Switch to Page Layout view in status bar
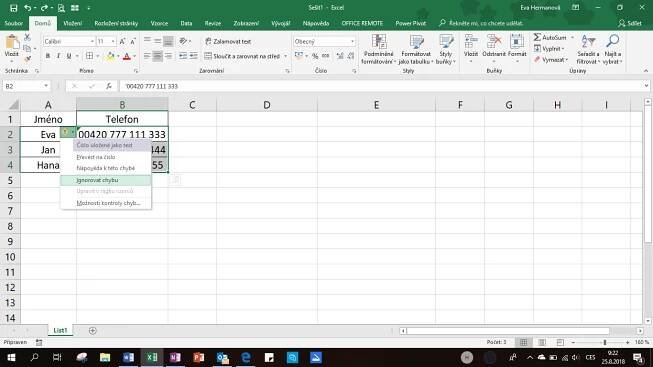 coord(542,342)
